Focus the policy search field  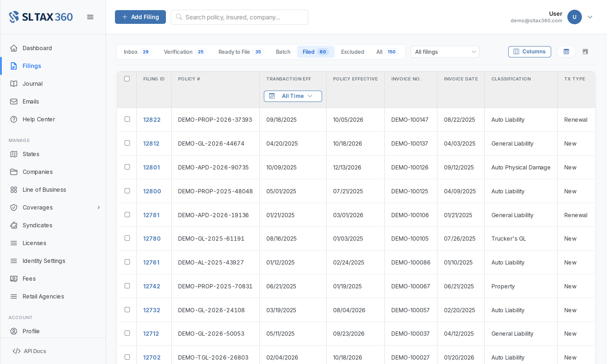pos(240,17)
